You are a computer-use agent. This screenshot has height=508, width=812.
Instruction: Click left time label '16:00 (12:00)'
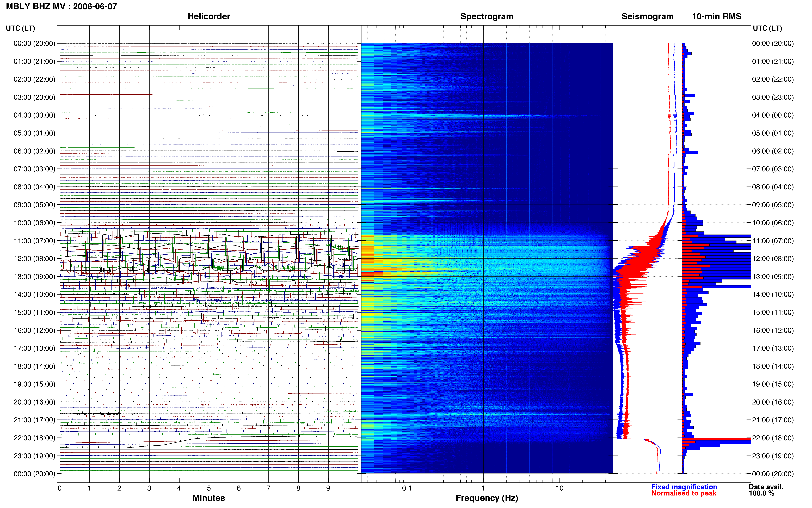pos(34,330)
